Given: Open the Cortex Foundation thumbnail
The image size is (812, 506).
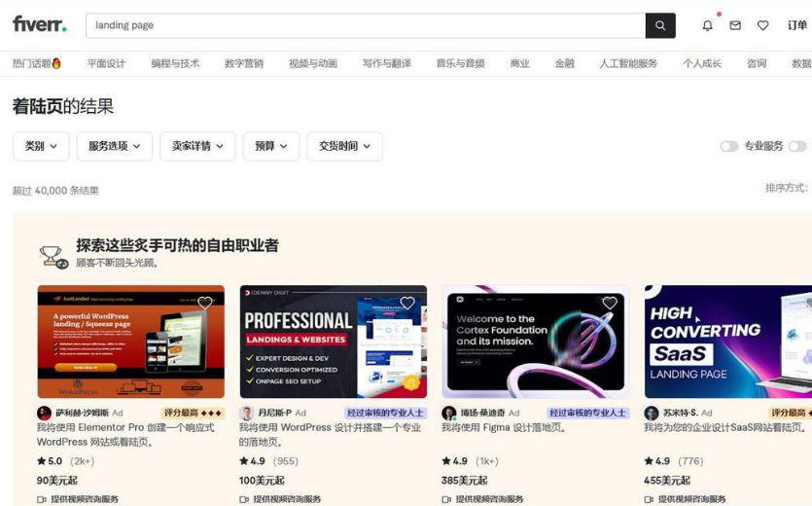Looking at the screenshot, I should [536, 342].
